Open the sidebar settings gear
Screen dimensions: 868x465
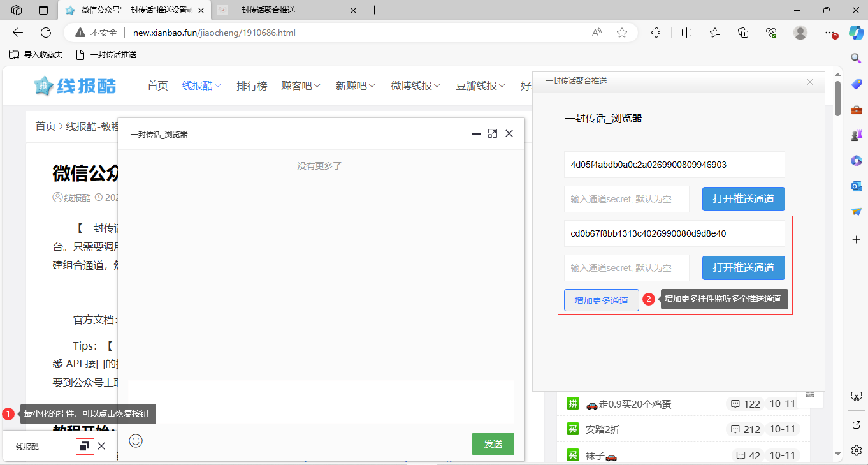857,450
